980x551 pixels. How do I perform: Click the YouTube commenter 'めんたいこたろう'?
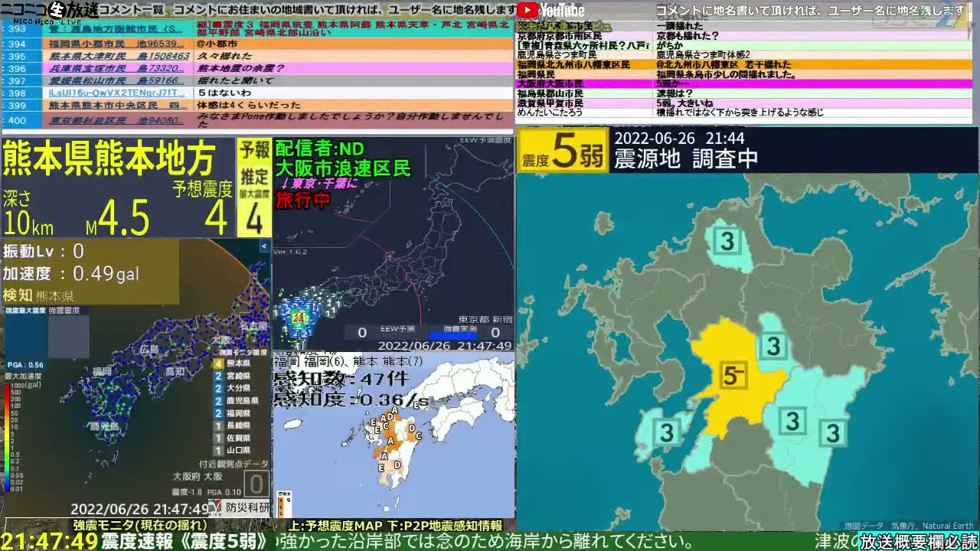click(x=550, y=112)
